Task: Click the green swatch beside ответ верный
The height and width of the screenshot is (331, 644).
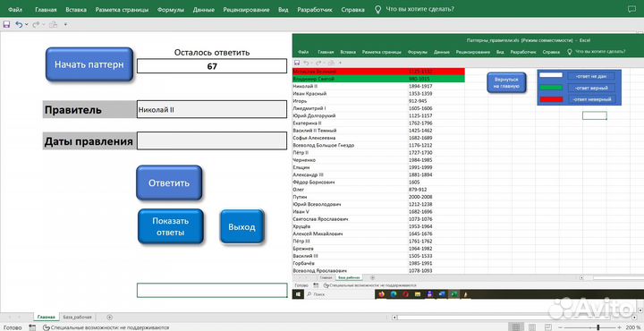Action: 551,88
